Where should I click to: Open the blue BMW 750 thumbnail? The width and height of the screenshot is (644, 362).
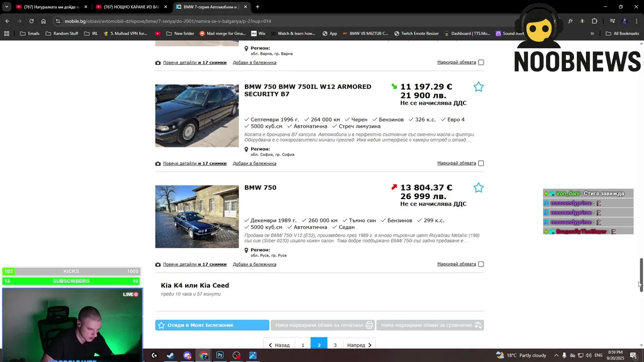tap(197, 217)
